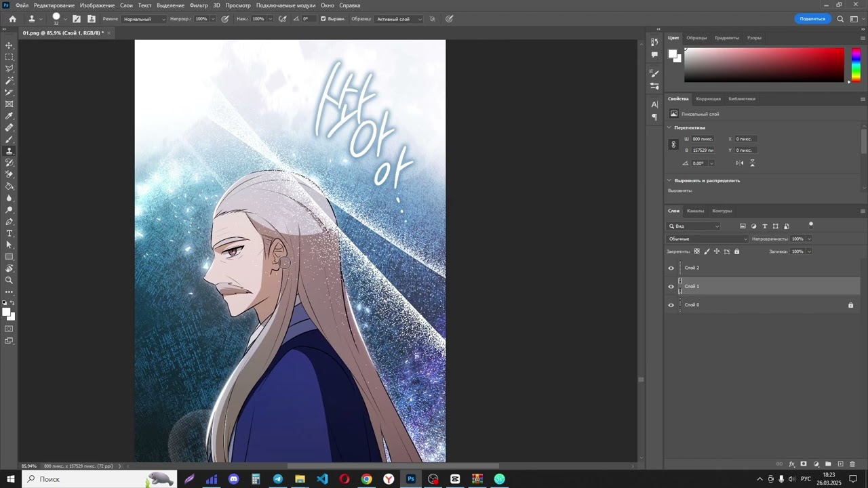Select the Path Selection tool

(9, 245)
